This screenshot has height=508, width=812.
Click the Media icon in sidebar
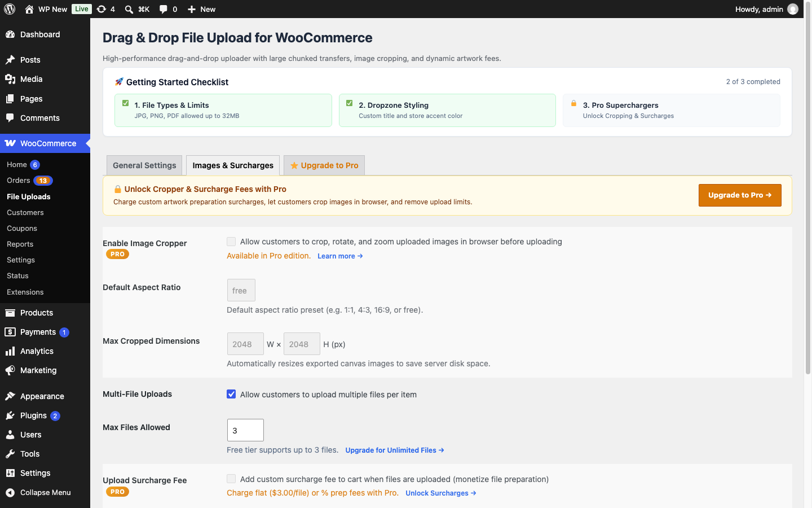point(10,79)
